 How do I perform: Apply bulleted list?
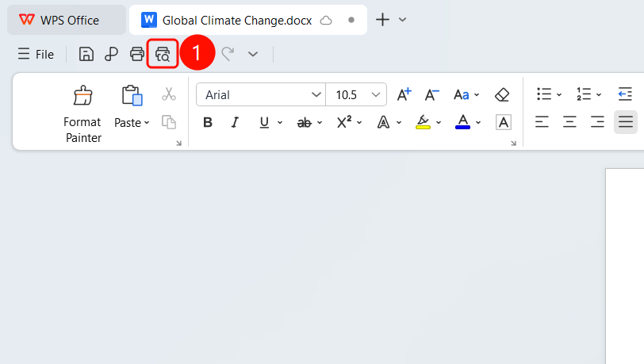[x=544, y=94]
